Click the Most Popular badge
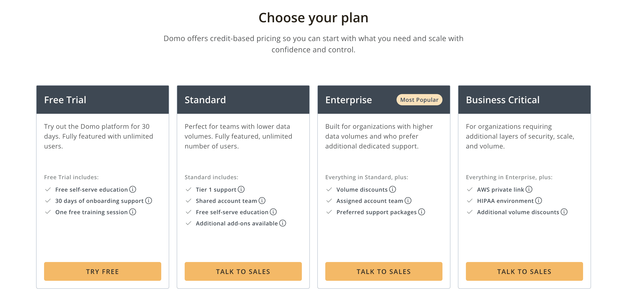The width and height of the screenshot is (644, 304). 419,100
